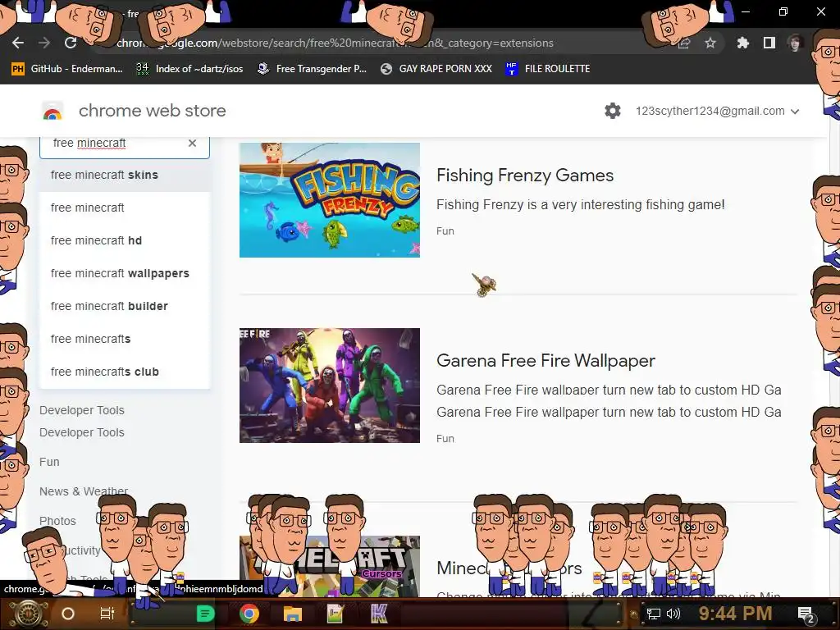Open the notepad app on taskbar
Viewport: 840px width, 630px height.
tap(335, 614)
